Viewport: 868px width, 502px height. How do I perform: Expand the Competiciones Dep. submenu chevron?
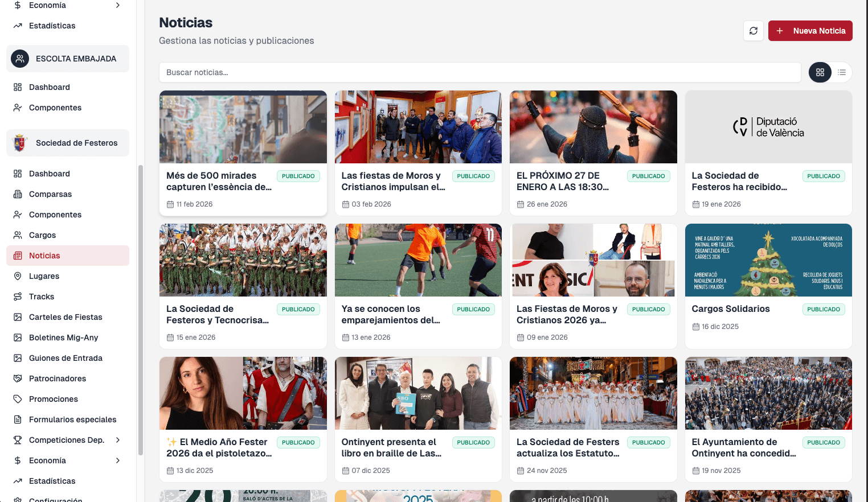[118, 440]
